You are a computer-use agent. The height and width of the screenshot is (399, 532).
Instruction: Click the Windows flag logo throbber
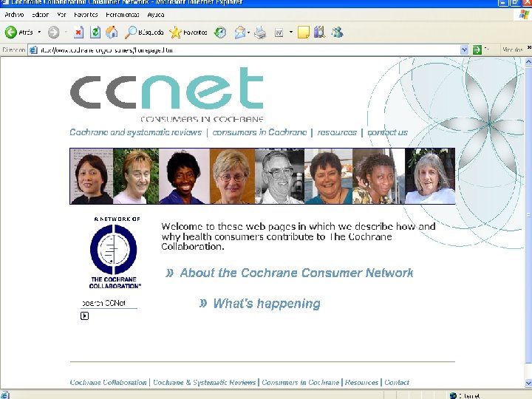click(x=524, y=15)
